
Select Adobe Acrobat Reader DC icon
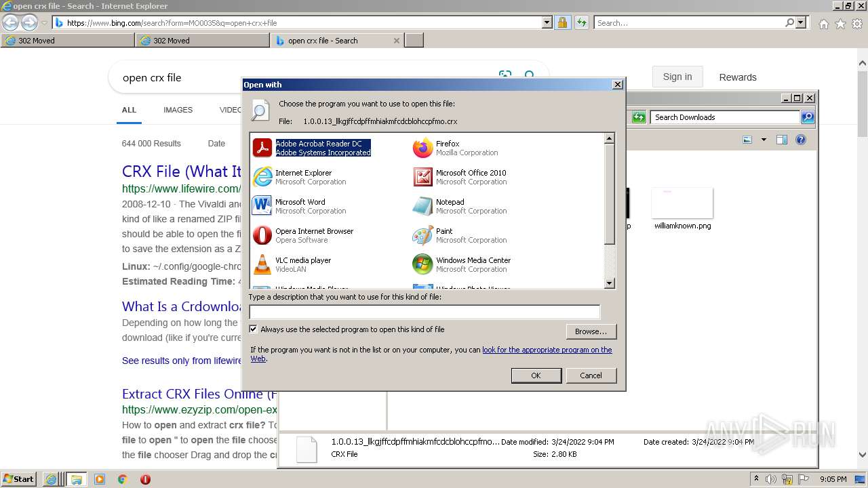click(x=262, y=148)
